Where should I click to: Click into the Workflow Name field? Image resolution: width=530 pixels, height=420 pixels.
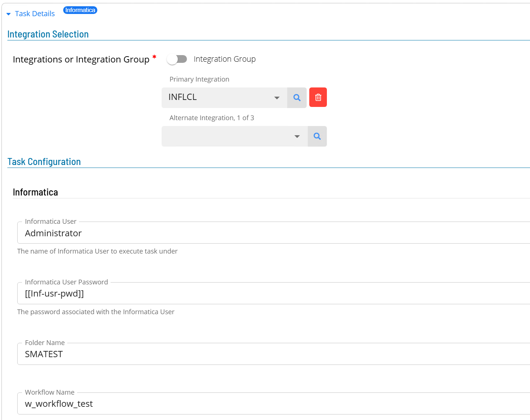(274, 404)
